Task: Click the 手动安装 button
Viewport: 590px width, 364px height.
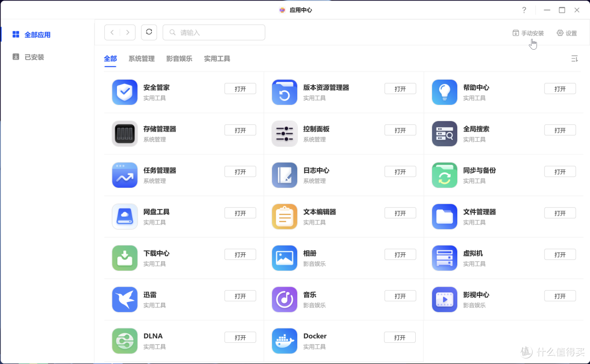Action: coord(528,33)
